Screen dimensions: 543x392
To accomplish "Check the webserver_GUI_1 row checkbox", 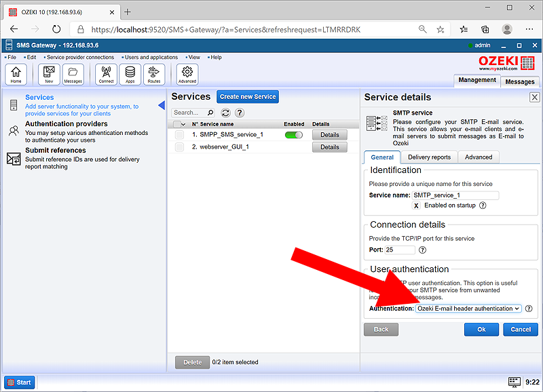I will (179, 147).
